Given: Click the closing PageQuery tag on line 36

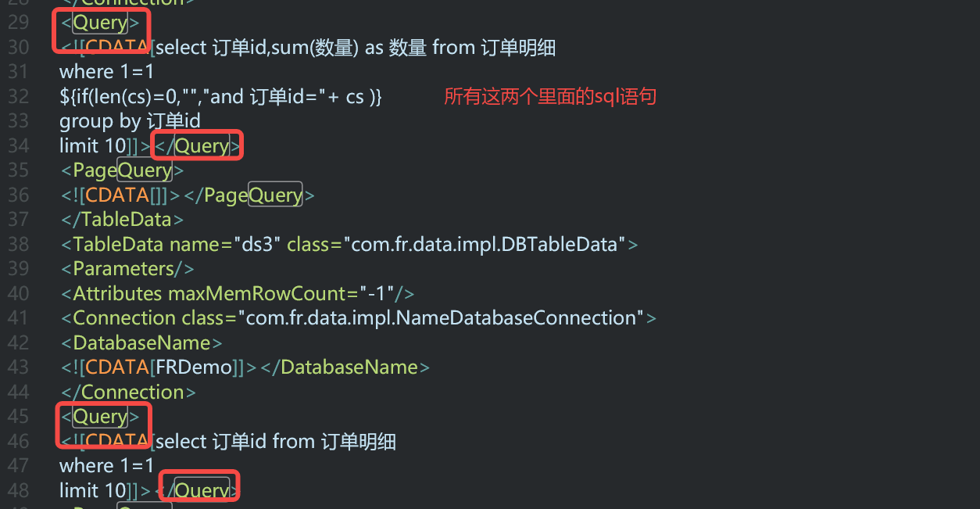Looking at the screenshot, I should coord(249,195).
